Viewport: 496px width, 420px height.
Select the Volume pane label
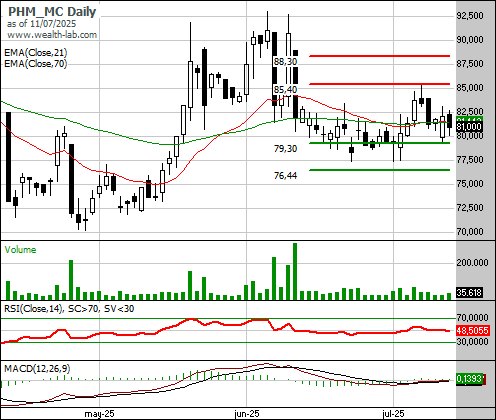coord(20,250)
